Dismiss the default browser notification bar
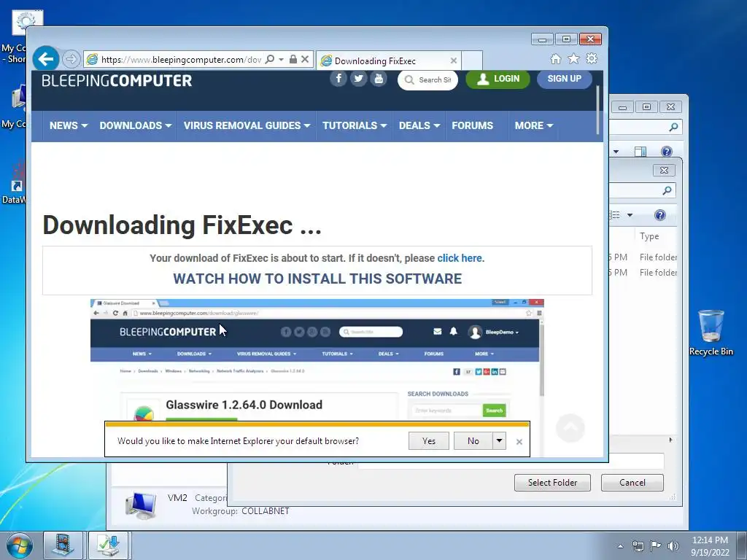The image size is (747, 560). pyautogui.click(x=519, y=442)
